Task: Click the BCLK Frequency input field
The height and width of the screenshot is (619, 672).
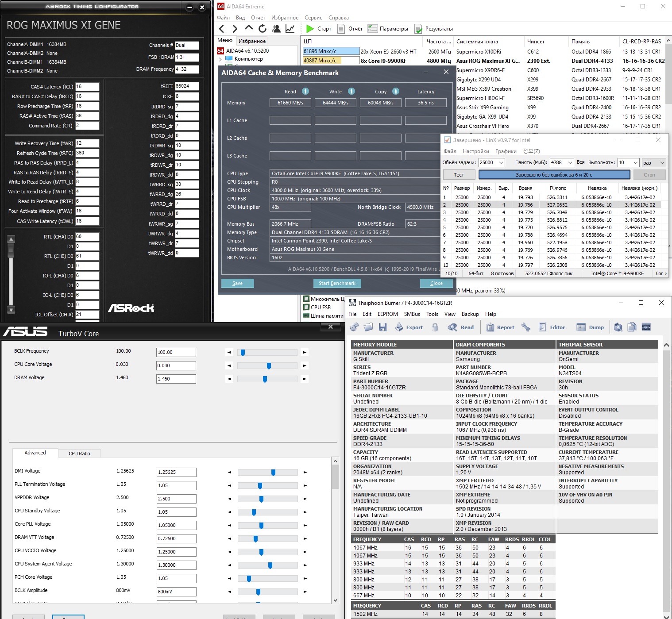Action: [176, 352]
